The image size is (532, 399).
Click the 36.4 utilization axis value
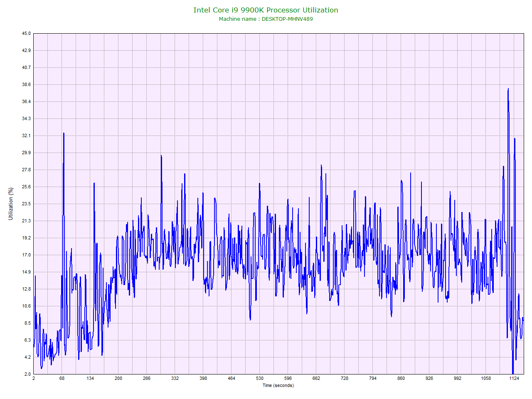point(26,101)
